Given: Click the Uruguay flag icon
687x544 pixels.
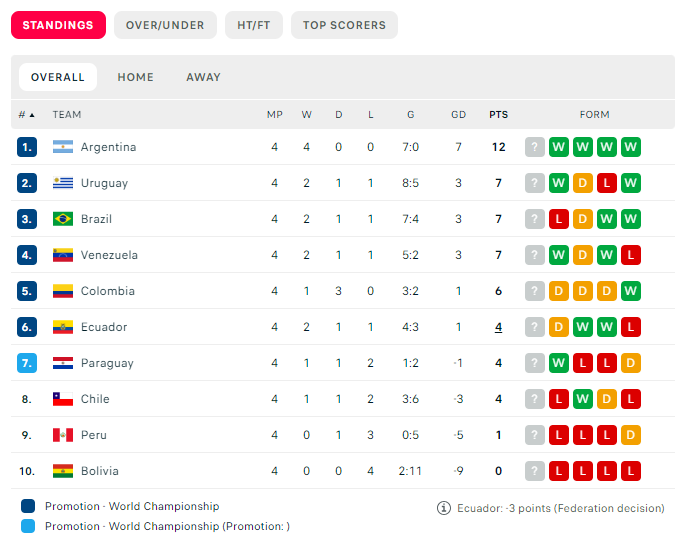Looking at the screenshot, I should (x=63, y=183).
